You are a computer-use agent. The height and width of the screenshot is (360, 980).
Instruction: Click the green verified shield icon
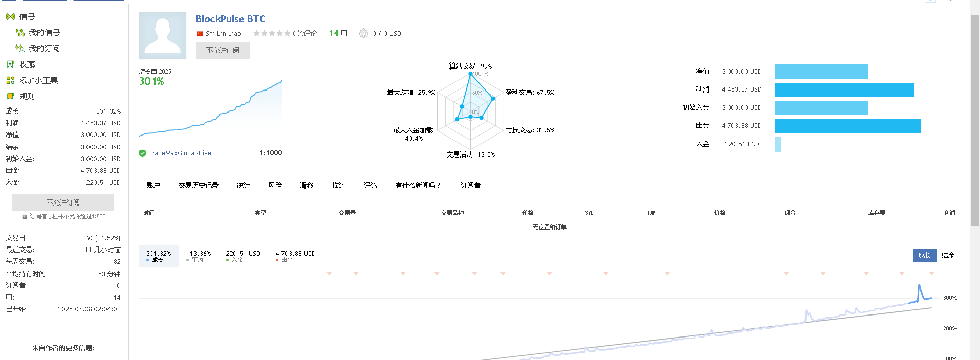click(142, 153)
